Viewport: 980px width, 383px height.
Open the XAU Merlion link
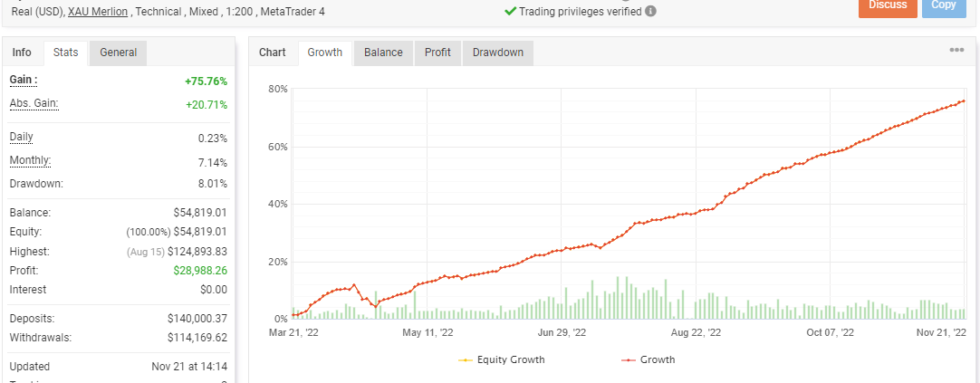click(x=98, y=12)
